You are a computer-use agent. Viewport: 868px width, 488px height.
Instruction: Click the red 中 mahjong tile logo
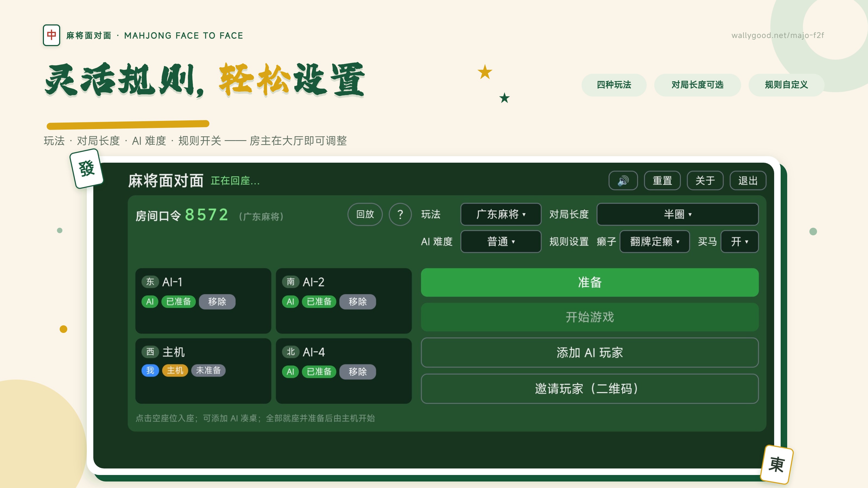click(x=52, y=35)
